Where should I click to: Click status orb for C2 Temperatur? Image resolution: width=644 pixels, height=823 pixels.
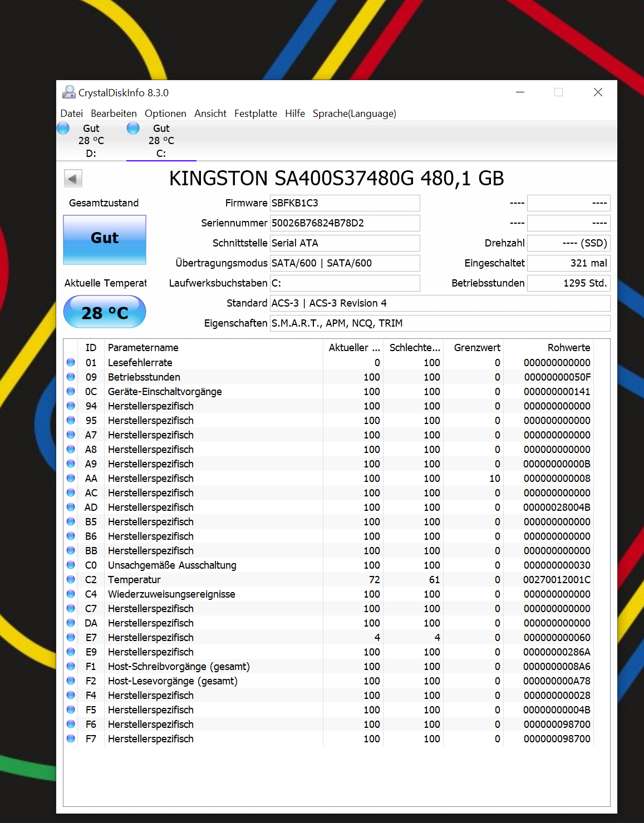[x=71, y=579]
